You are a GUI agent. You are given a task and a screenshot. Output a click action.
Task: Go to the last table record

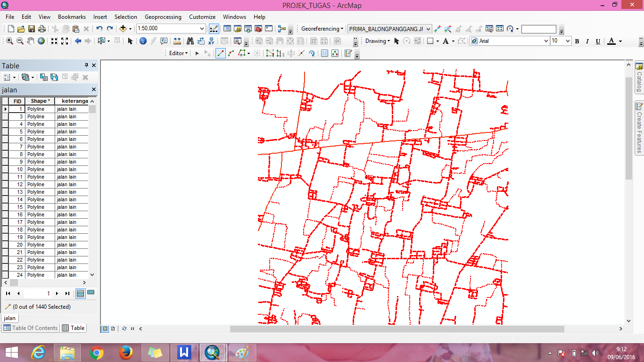pyautogui.click(x=67, y=293)
